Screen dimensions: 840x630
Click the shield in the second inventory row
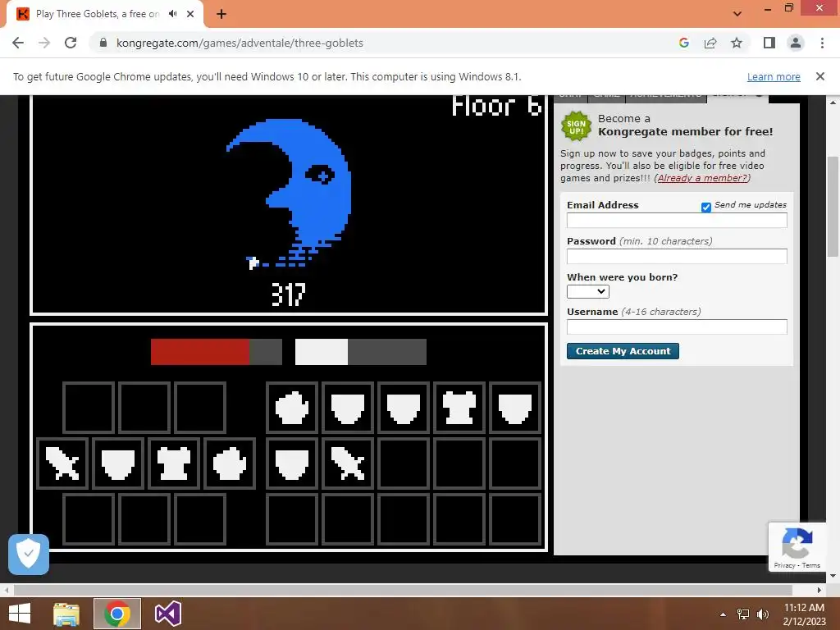click(x=292, y=463)
